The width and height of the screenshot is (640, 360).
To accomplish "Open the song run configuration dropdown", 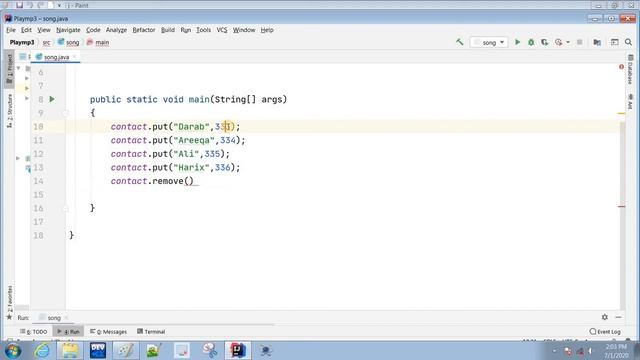I will tap(489, 42).
